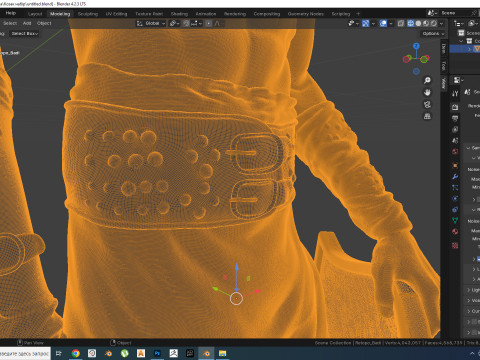Open the Scripting workspace tab

pos(341,14)
